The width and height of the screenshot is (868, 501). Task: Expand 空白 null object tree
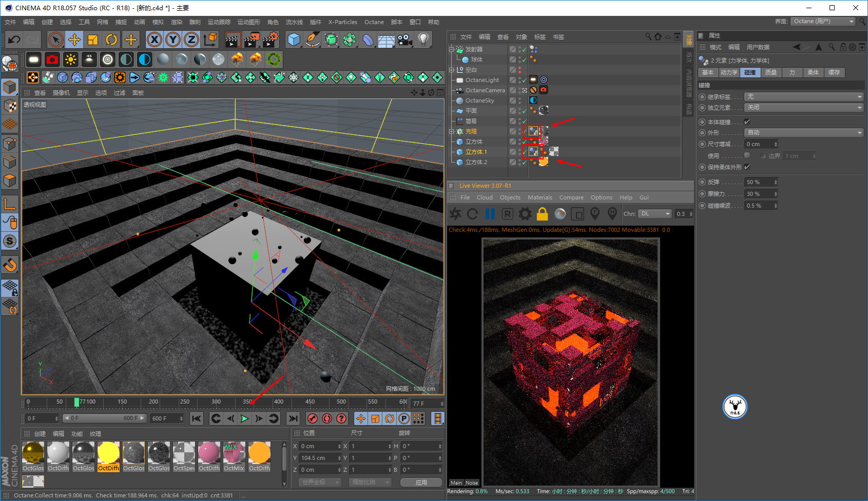click(x=452, y=70)
